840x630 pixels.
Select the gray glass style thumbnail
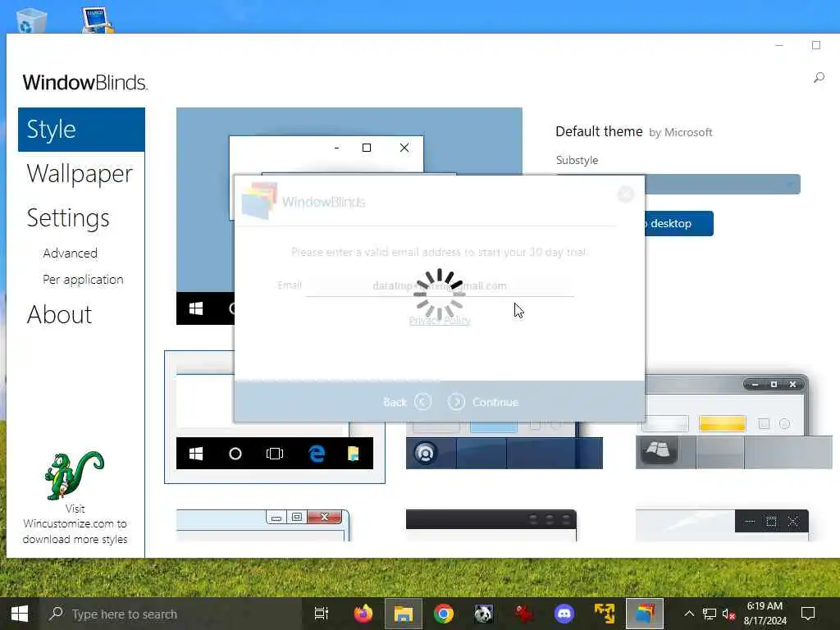(x=734, y=423)
